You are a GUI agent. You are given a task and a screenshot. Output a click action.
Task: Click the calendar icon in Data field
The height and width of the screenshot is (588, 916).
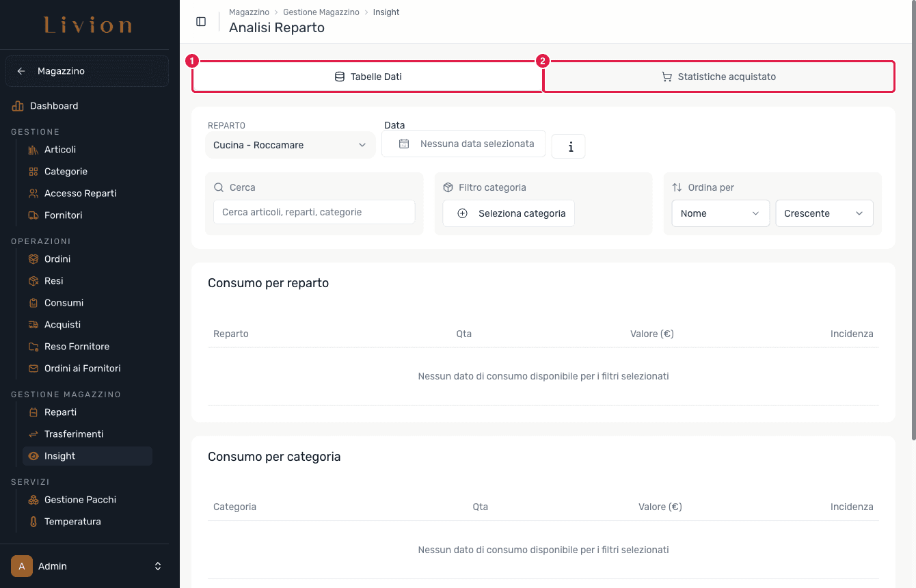(x=404, y=144)
